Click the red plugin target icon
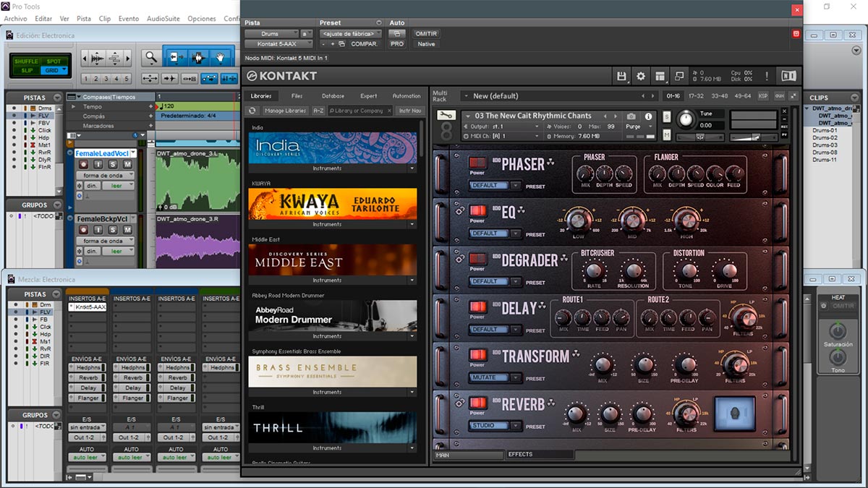Screen dimensions: 868x488 pos(796,33)
